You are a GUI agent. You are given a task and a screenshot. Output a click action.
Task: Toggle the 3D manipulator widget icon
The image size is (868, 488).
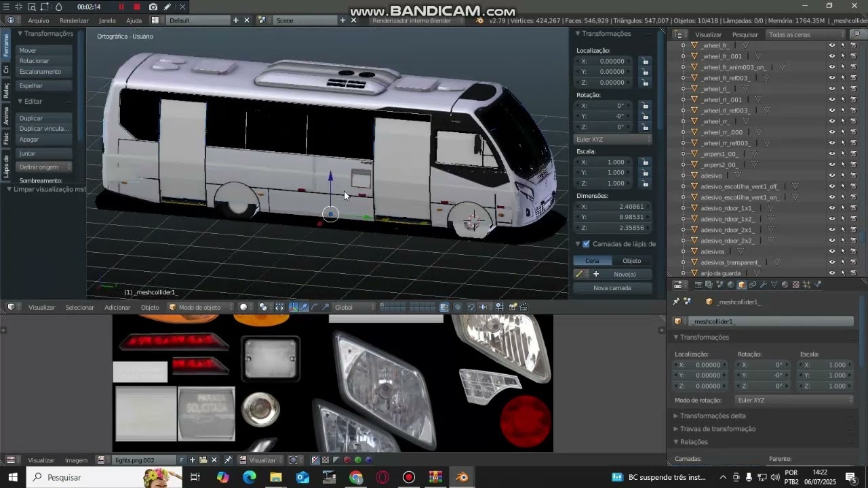pos(293,307)
